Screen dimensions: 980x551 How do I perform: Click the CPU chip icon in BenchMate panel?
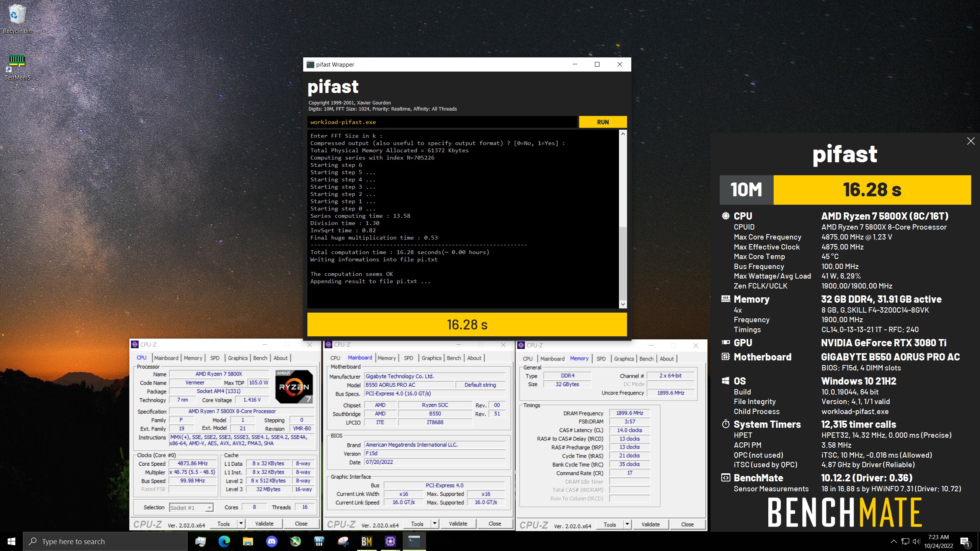coord(725,216)
